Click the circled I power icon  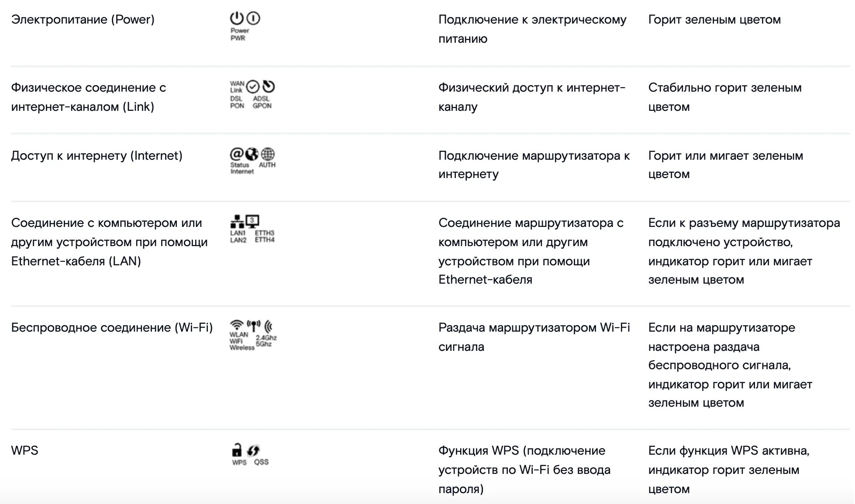click(x=253, y=18)
